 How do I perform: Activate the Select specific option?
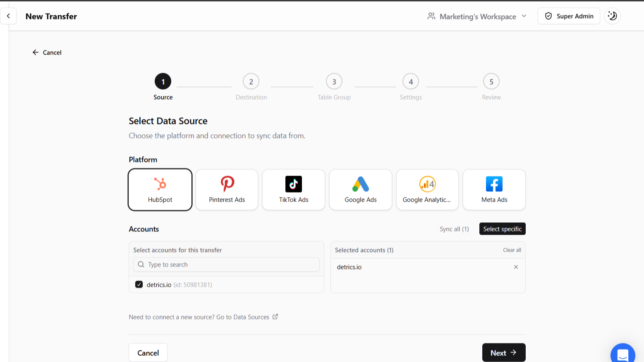click(502, 229)
